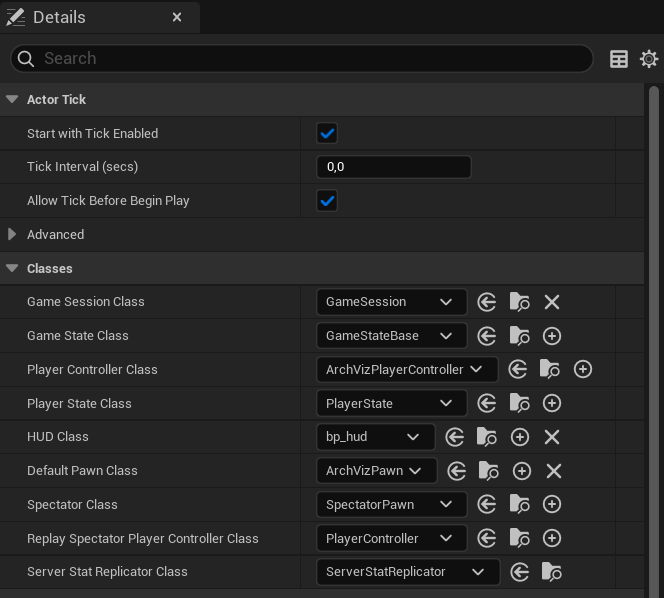Open SpectatorPawn class dropdown

tap(392, 504)
